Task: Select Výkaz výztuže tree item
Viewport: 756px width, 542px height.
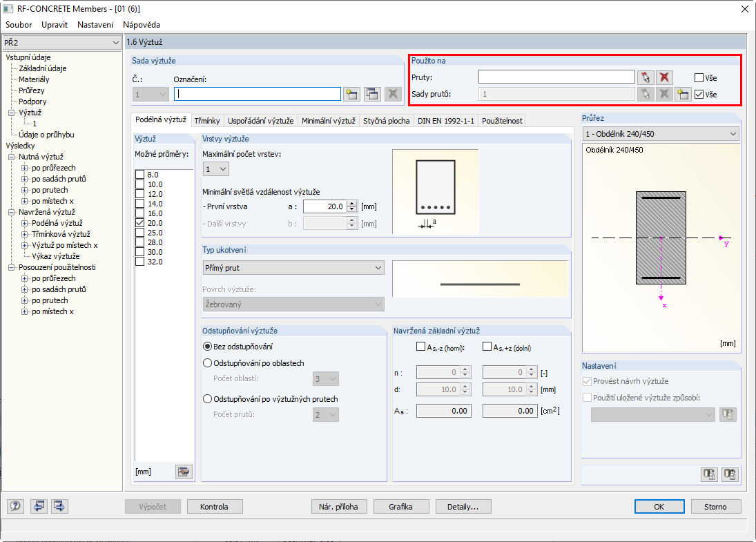Action: (x=56, y=256)
